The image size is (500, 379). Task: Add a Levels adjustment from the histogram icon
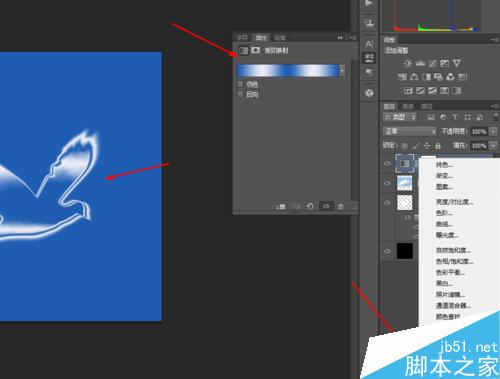pyautogui.click(x=420, y=63)
